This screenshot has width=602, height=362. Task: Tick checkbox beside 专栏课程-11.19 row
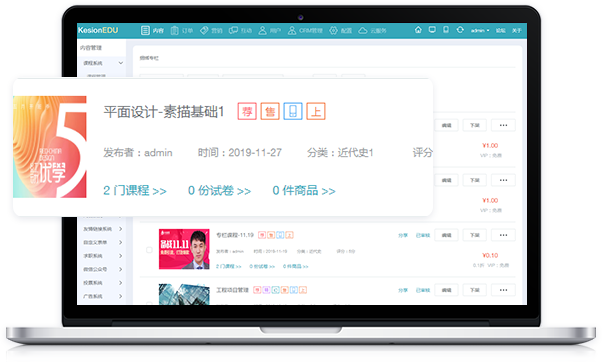[149, 250]
